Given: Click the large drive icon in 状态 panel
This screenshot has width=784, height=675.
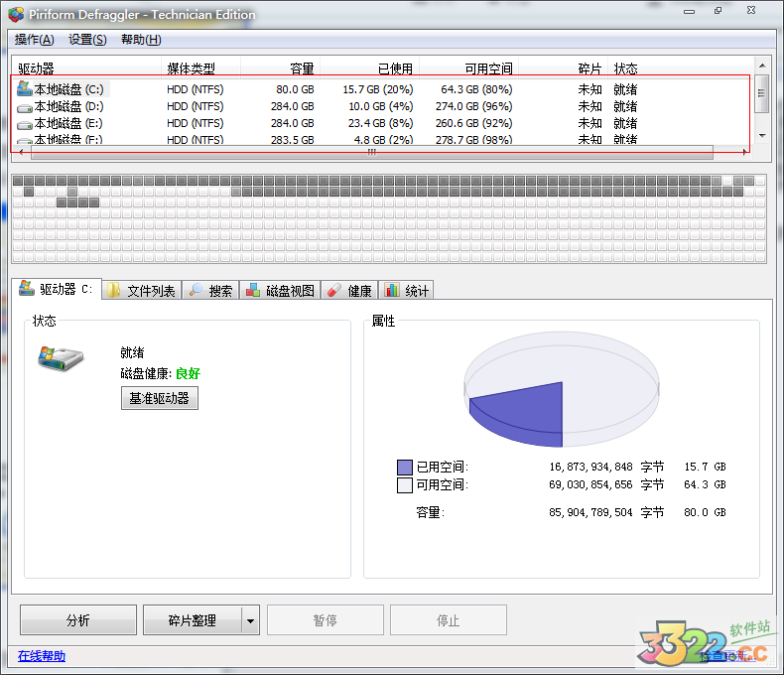Looking at the screenshot, I should point(61,358).
